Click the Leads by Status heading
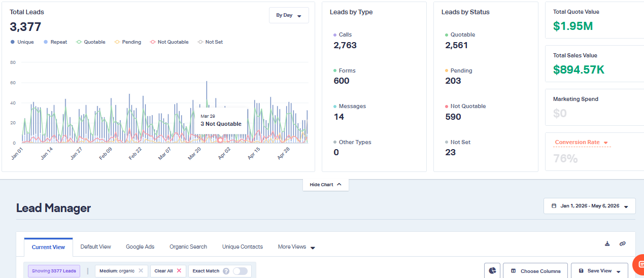 click(x=465, y=12)
